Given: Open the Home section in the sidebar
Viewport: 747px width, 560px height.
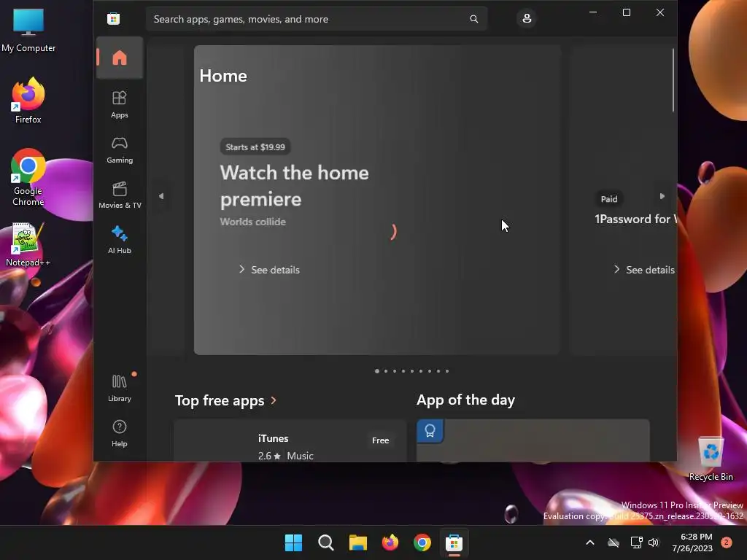Looking at the screenshot, I should (x=120, y=58).
